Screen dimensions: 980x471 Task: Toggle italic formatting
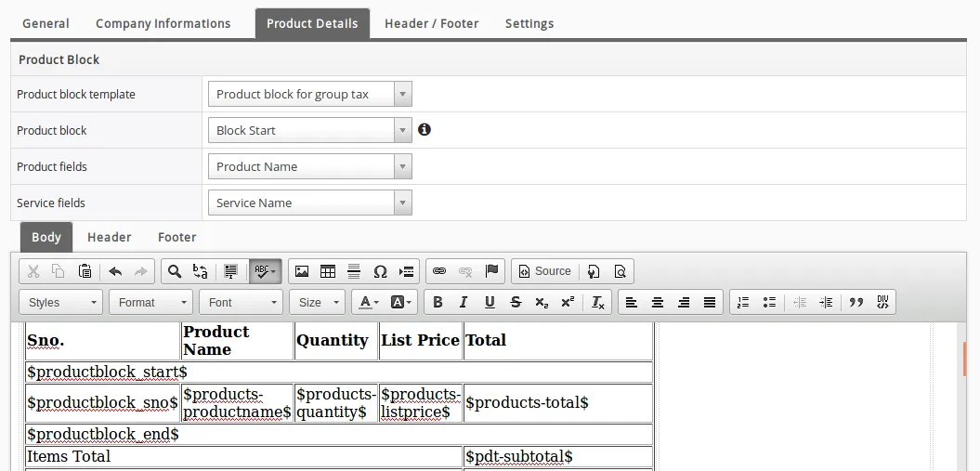tap(464, 302)
